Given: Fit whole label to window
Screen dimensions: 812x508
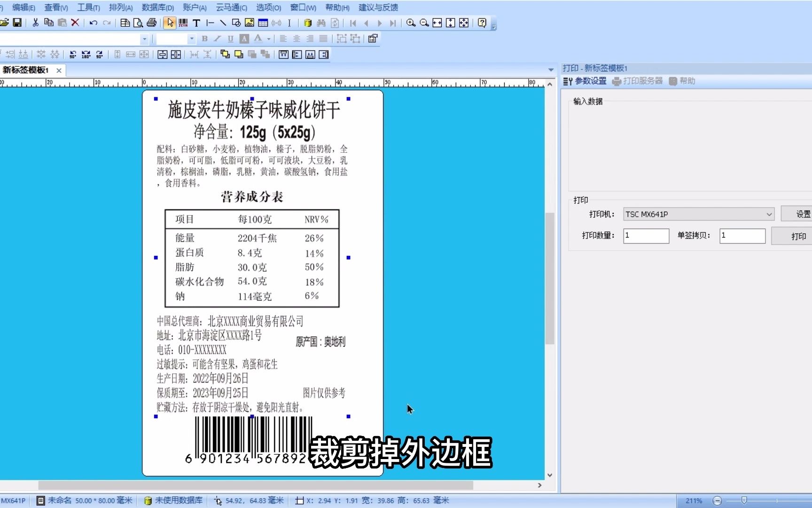Looking at the screenshot, I should [x=464, y=23].
